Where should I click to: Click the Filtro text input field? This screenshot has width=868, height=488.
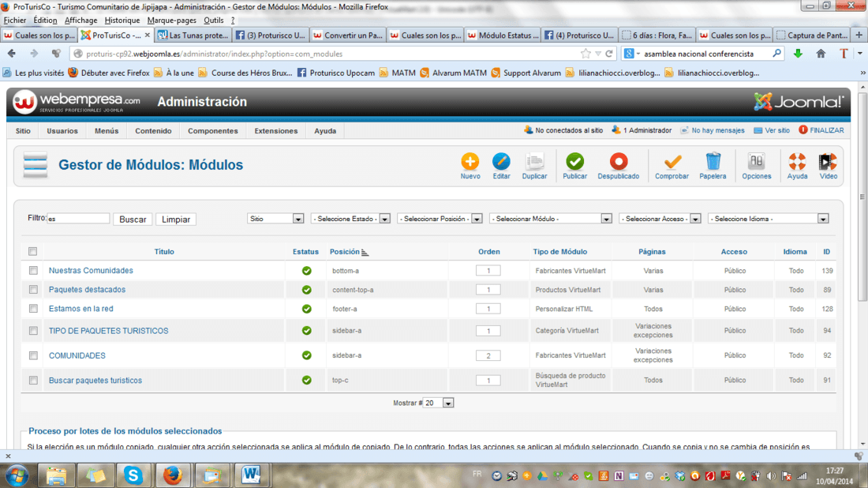(78, 218)
